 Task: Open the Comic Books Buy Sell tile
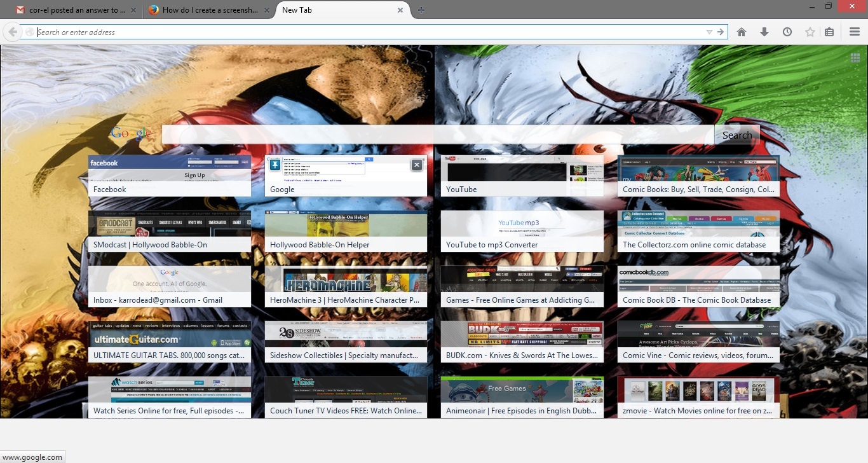pos(698,176)
